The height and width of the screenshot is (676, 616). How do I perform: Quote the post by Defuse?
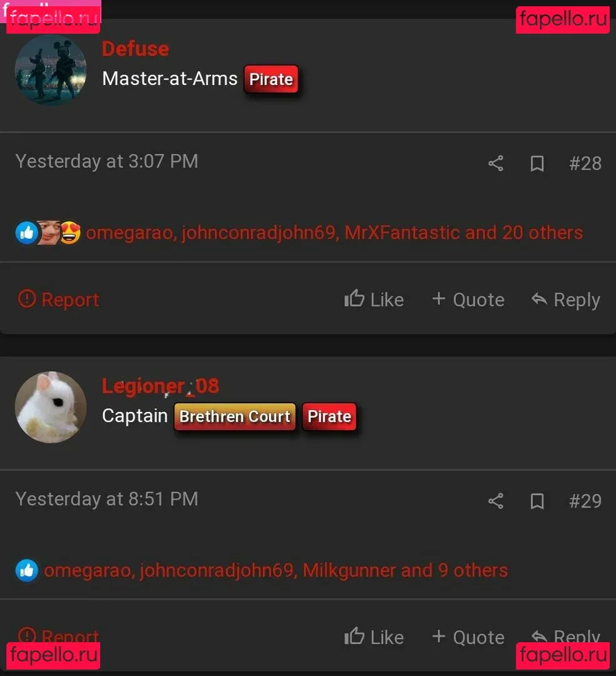click(x=468, y=299)
